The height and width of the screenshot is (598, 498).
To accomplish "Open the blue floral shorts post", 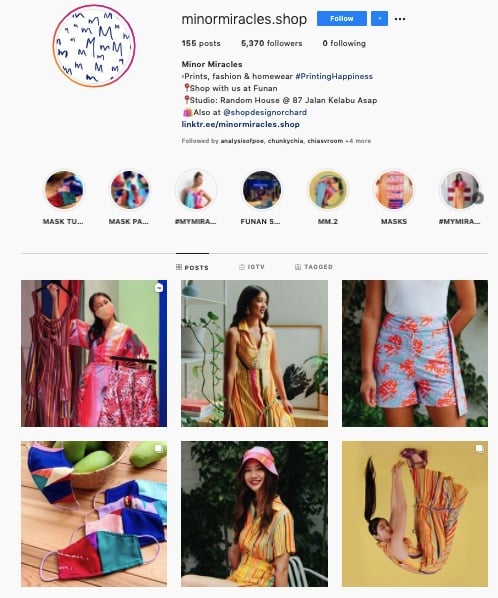I will 415,353.
